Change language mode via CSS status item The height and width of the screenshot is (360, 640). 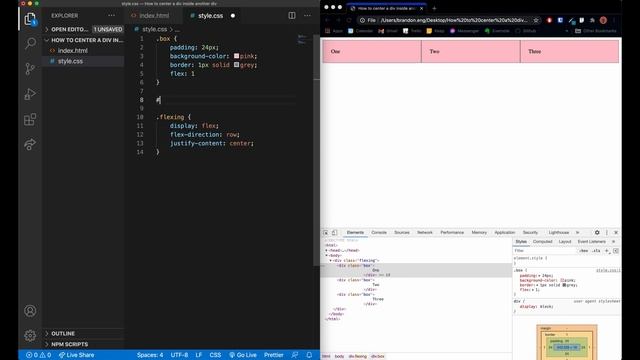215,355
